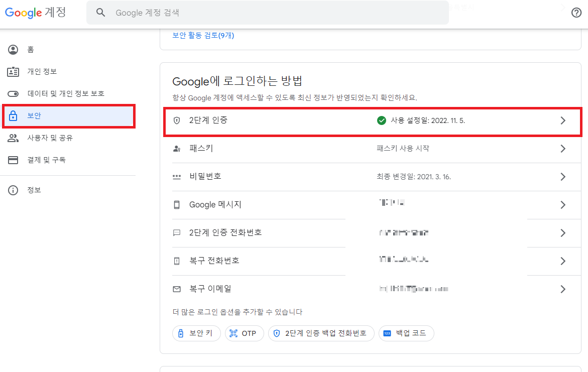This screenshot has height=372, width=588.
Task: Click 최종 변경일: 2021. 3. 16. text
Action: [x=414, y=177]
